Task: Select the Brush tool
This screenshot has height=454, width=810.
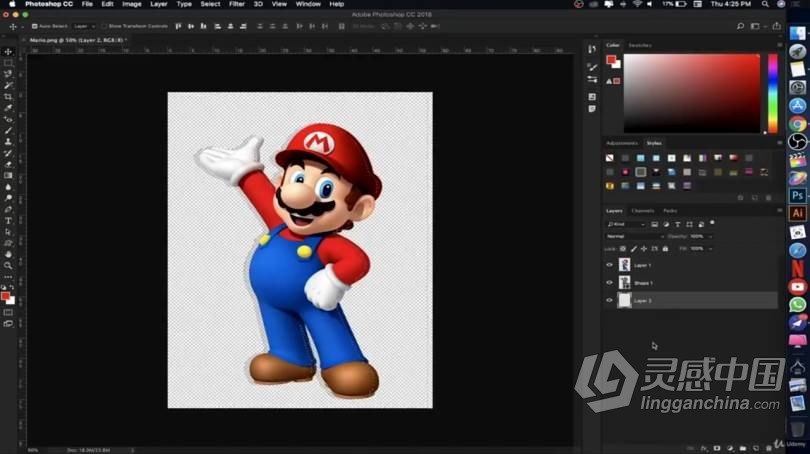Action: click(x=8, y=130)
